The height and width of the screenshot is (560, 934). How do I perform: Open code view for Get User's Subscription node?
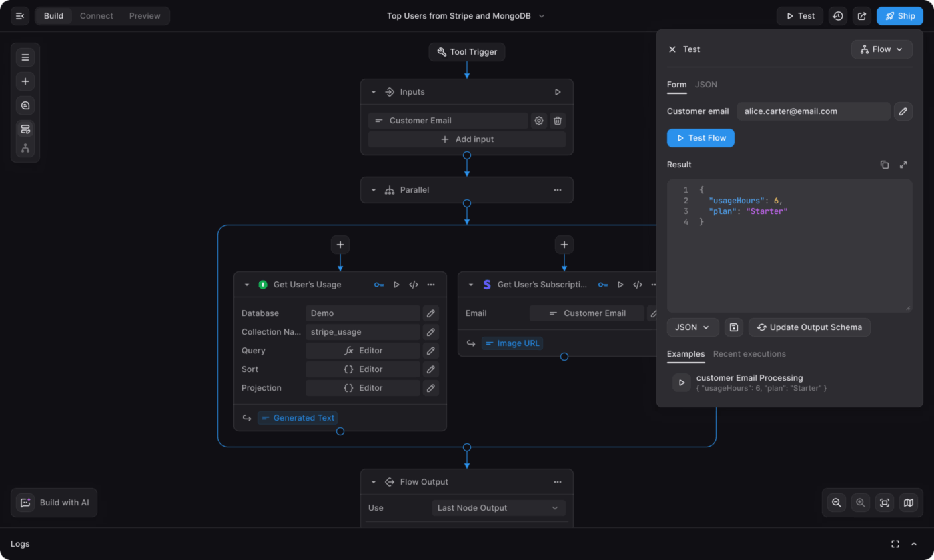coord(637,284)
